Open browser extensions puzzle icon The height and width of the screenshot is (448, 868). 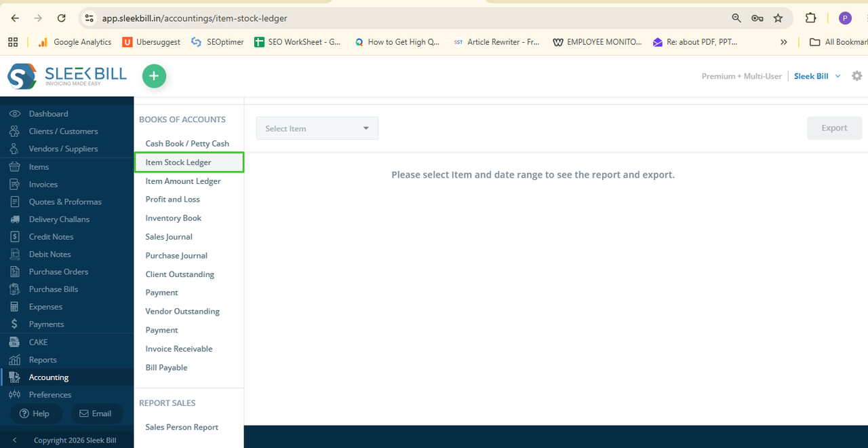pos(810,18)
